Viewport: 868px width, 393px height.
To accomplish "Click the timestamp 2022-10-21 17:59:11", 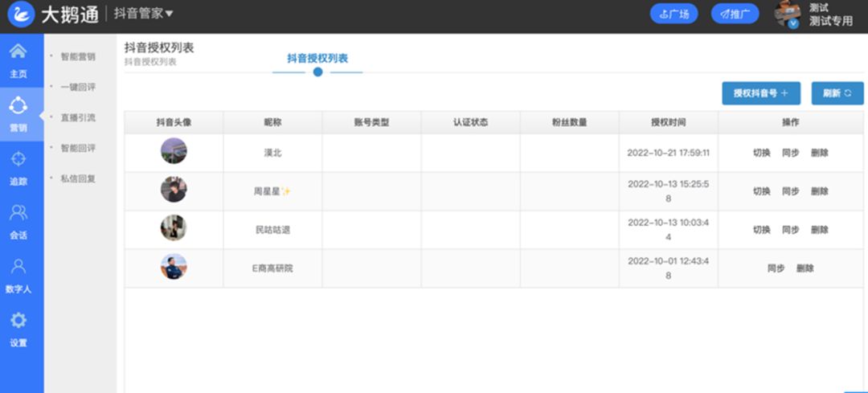I will point(668,153).
